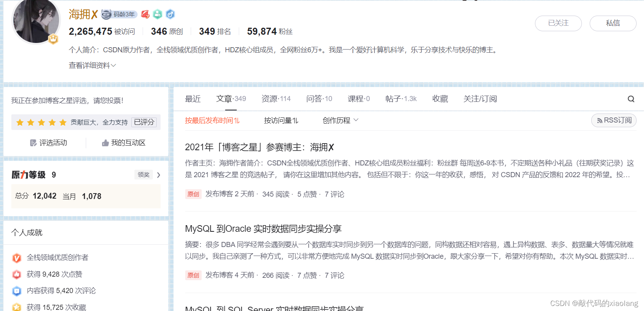Switch to the 问答 10 tab
Viewport: 644px width, 311px height.
pos(319,99)
